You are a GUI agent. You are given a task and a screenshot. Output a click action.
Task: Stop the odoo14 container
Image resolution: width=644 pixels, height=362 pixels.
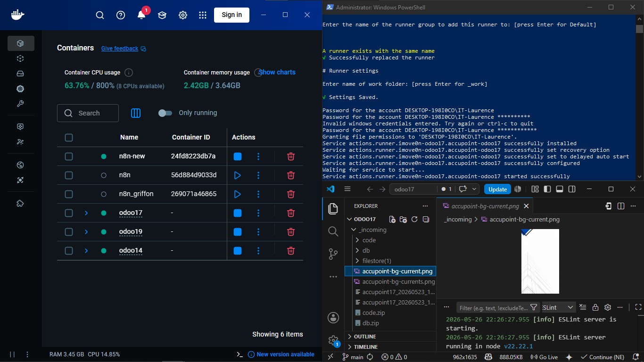pyautogui.click(x=238, y=251)
